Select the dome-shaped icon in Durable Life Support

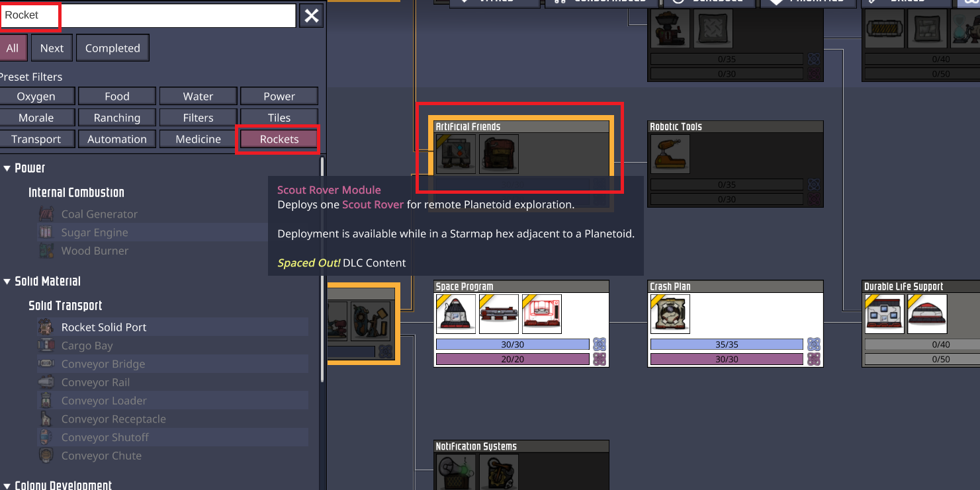pos(926,314)
